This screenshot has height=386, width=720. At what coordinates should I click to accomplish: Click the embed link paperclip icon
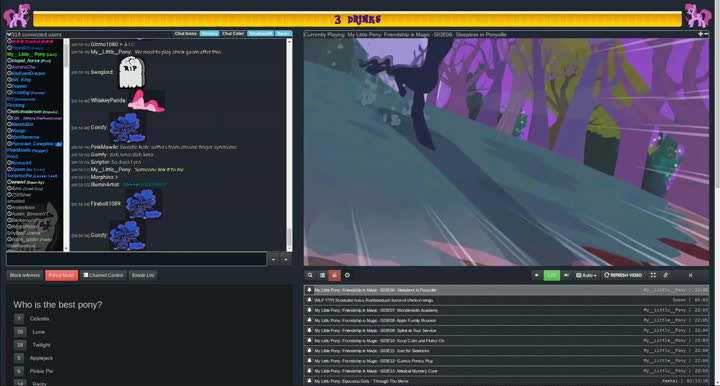665,275
